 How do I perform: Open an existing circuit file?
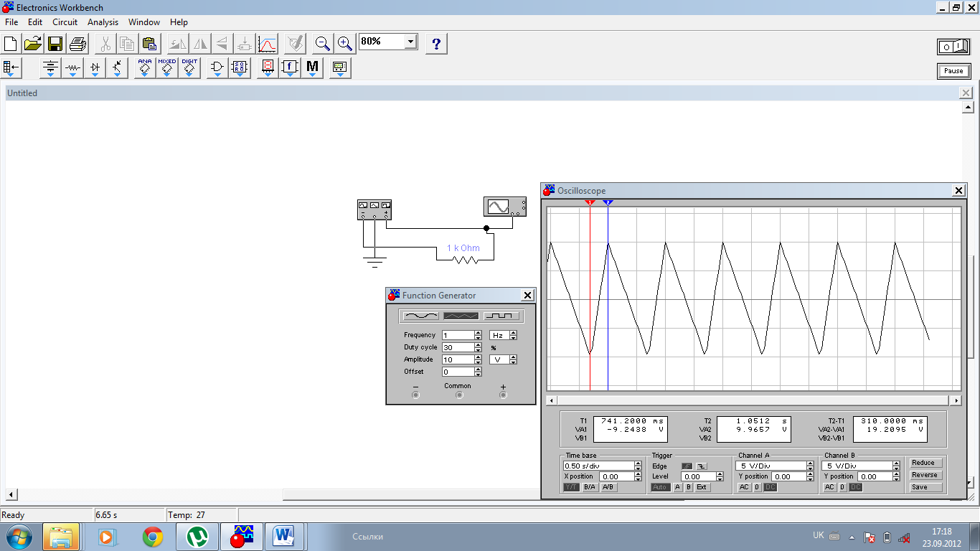(33, 44)
